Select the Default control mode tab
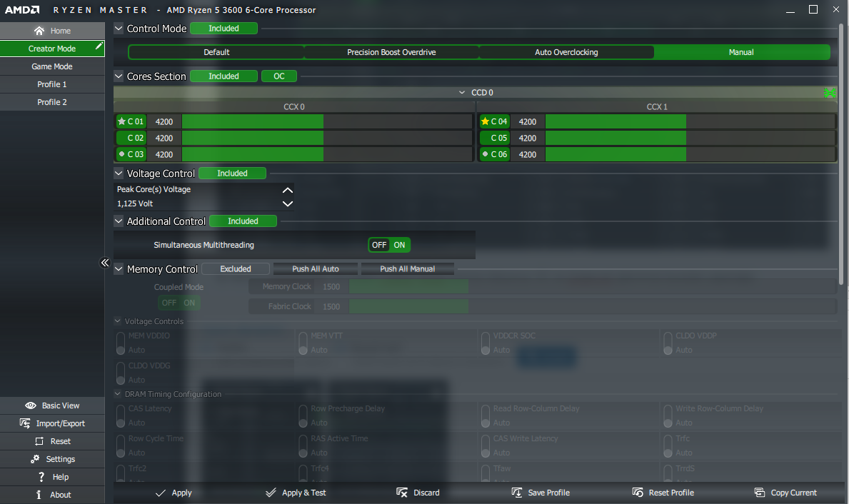 [x=216, y=53]
